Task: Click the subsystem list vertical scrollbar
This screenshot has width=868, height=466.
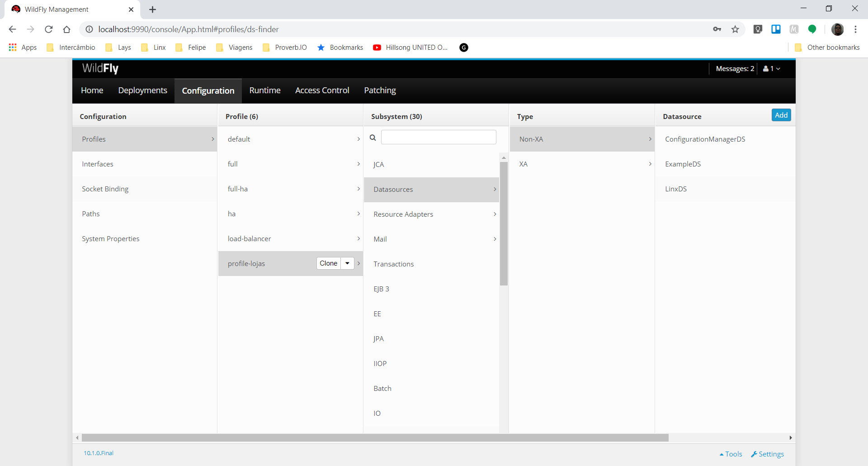Action: click(x=504, y=224)
